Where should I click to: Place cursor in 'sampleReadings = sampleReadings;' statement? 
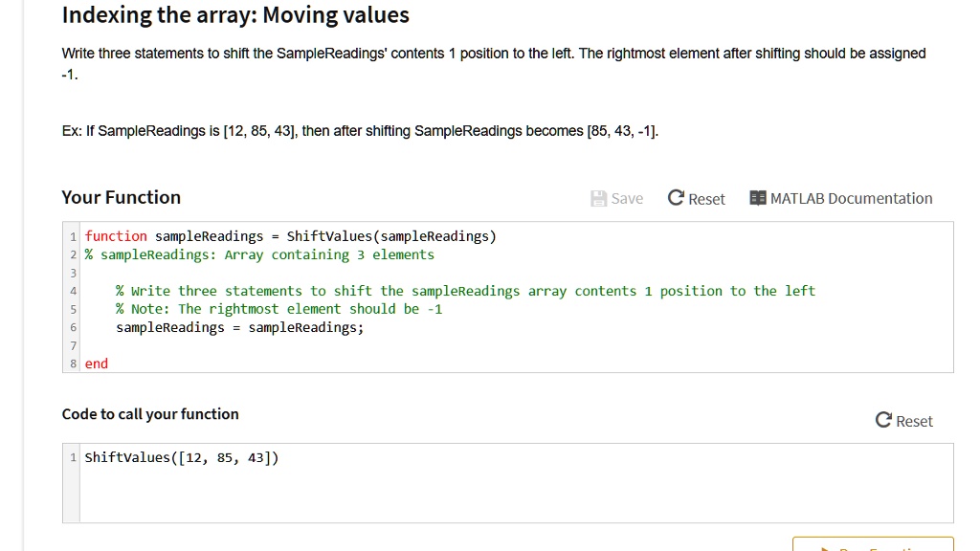click(239, 327)
